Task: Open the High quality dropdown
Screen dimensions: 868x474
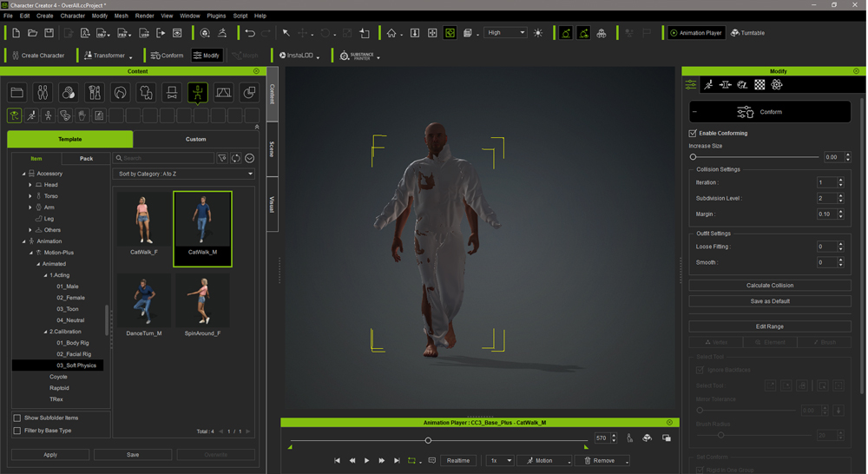Action: coord(506,33)
